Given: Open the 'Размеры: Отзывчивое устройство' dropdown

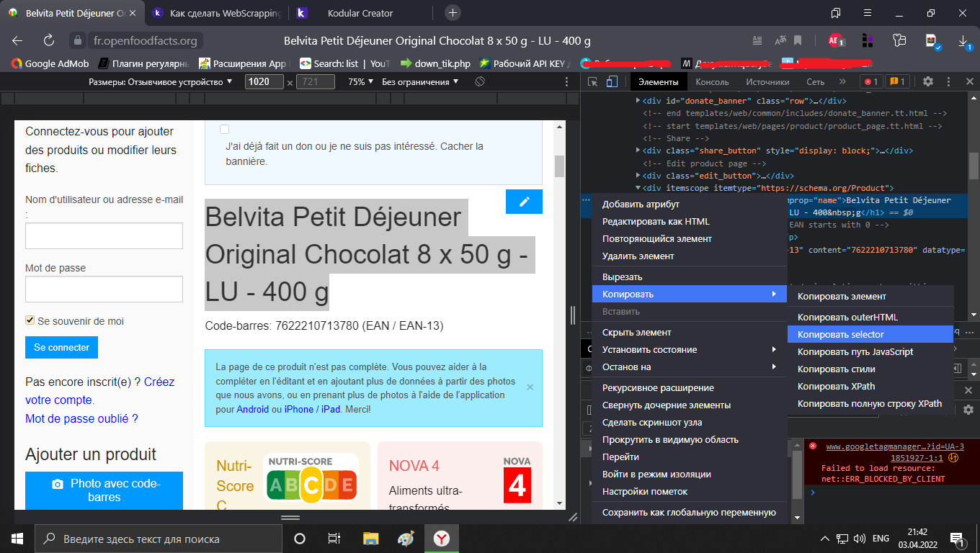Looking at the screenshot, I should [160, 82].
